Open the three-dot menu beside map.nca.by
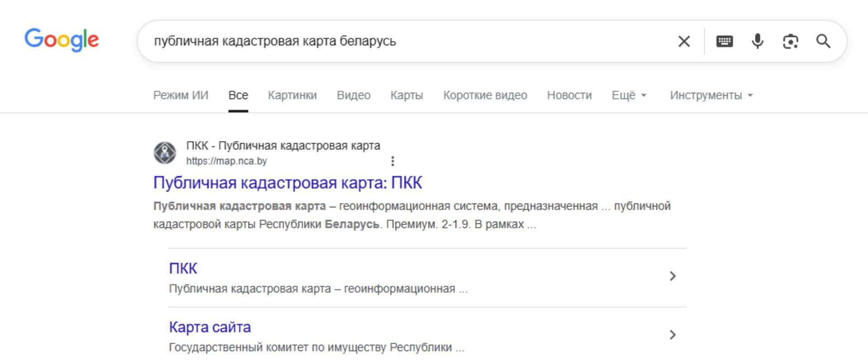 coord(392,161)
